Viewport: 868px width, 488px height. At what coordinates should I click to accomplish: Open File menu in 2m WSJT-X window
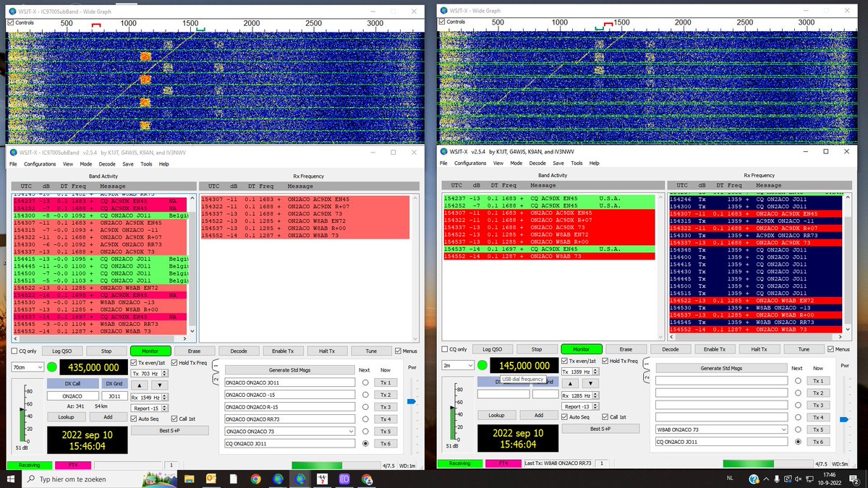pos(443,163)
